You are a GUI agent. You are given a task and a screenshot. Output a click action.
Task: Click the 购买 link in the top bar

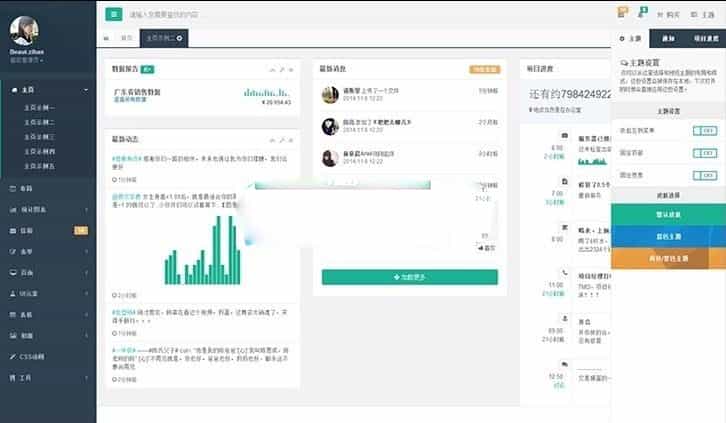tap(669, 15)
